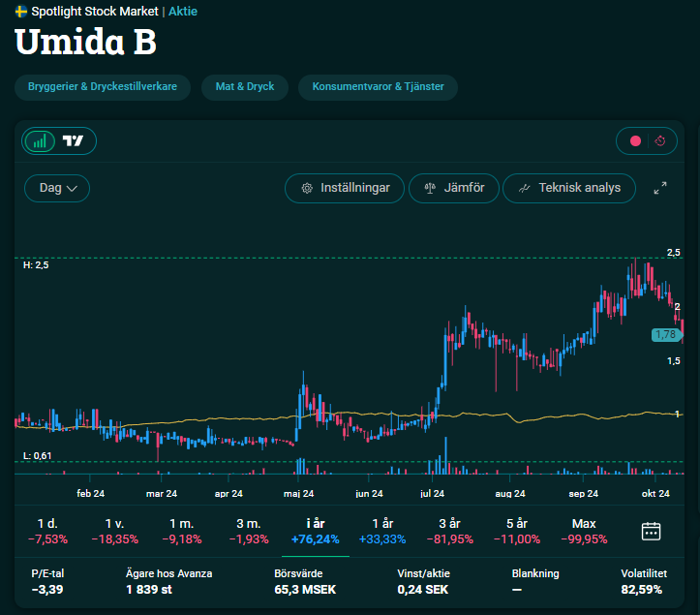Click the Blankning label
Image resolution: width=700 pixels, height=615 pixels.
[535, 573]
